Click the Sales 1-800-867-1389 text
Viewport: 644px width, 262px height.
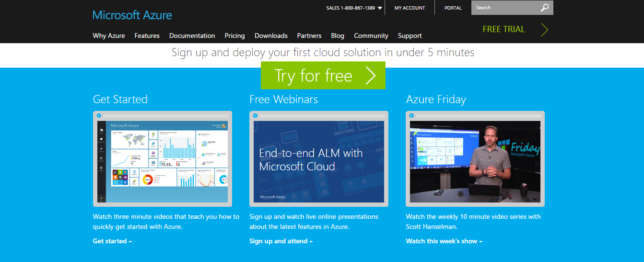pos(351,8)
